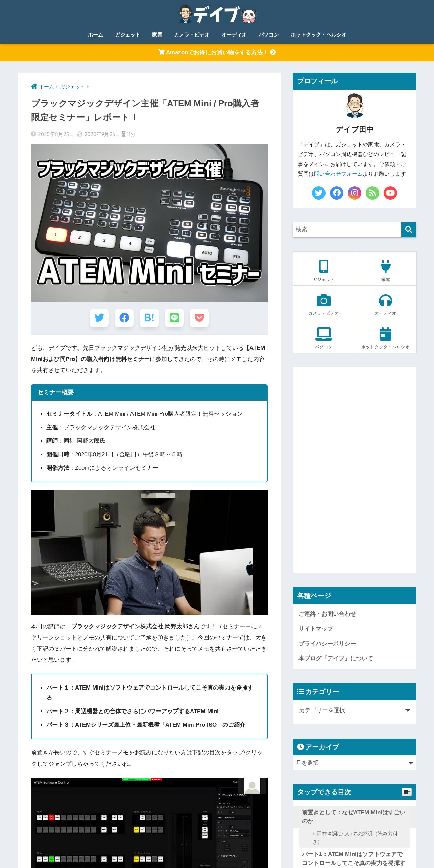434x868 pixels.
Task: Follow the 問い合わせフォーム link in the profile
Action: 338,174
